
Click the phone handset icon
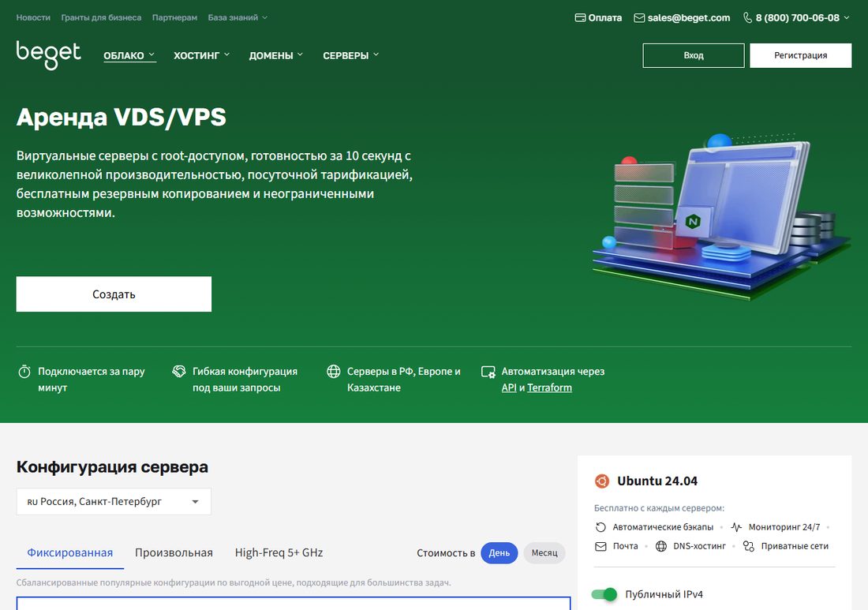tap(747, 17)
